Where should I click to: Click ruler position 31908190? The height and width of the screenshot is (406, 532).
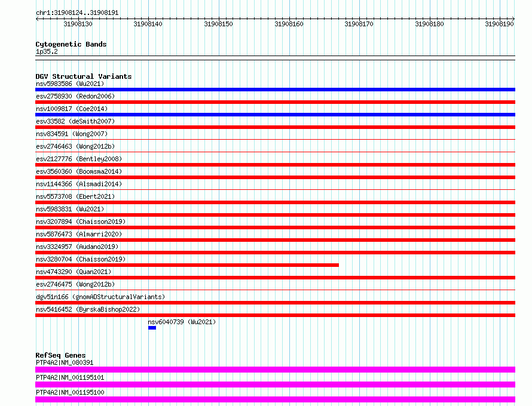[x=500, y=24]
